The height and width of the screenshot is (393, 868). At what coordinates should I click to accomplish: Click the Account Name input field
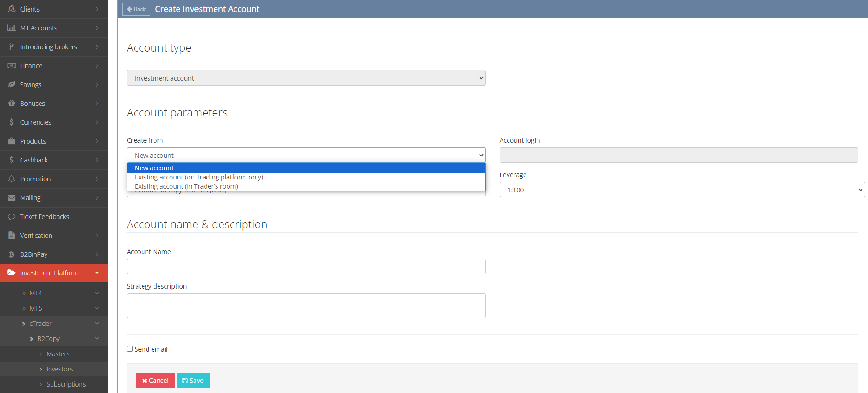click(306, 266)
